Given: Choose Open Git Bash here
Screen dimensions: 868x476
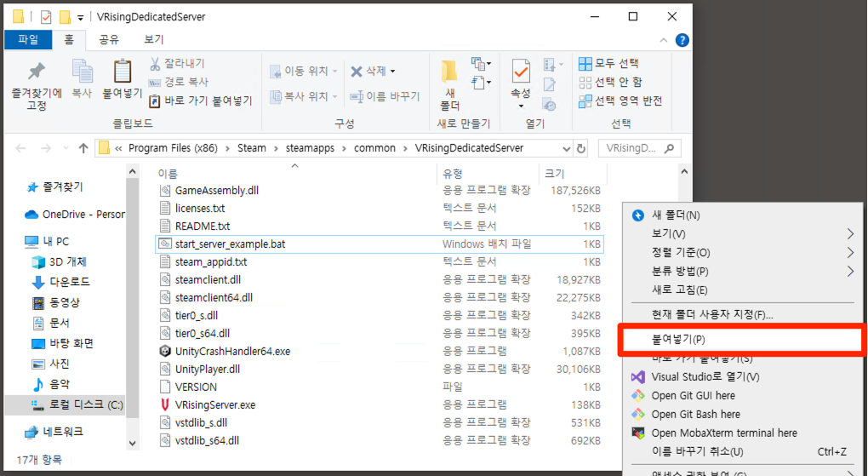Looking at the screenshot, I should (695, 415).
